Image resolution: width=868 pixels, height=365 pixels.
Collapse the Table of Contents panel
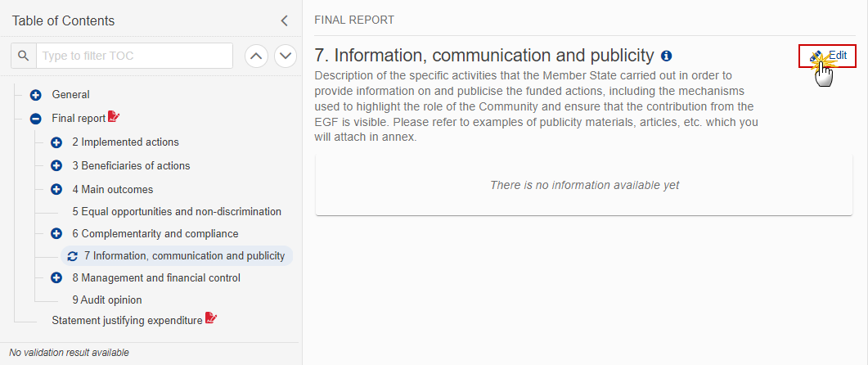coord(285,21)
